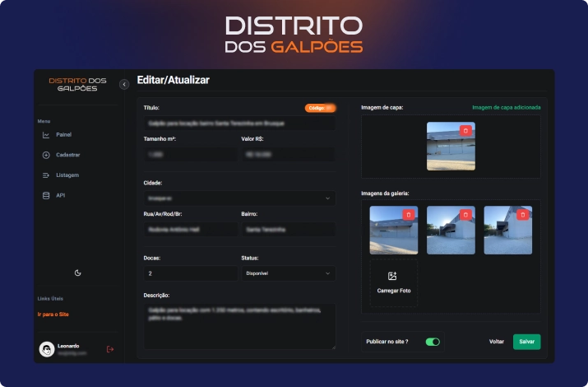588x387 pixels.
Task: Click the Tamanho m² input field
Action: (191, 154)
